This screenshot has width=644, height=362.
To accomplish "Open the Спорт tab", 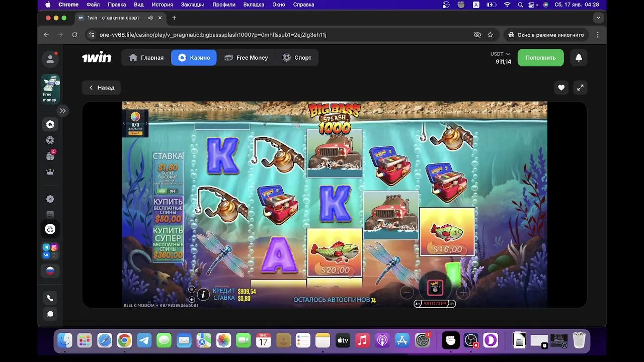I will (x=297, y=58).
